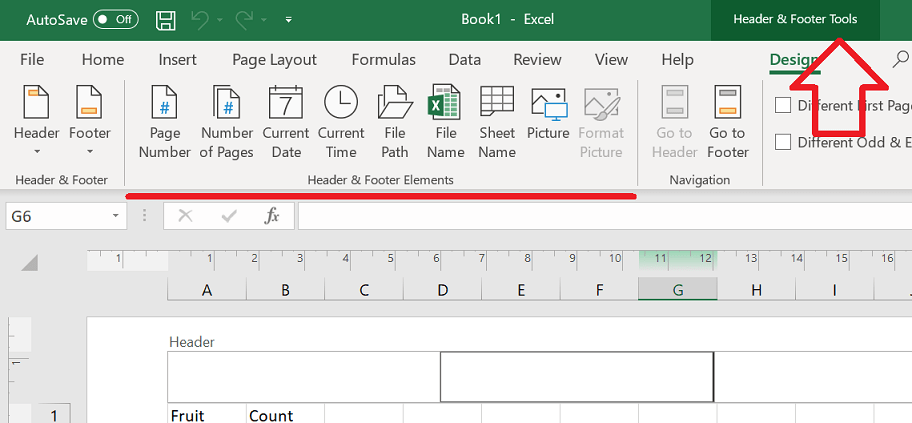Insert Current Date into header
Screen dimensions: 912x423
click(286, 122)
